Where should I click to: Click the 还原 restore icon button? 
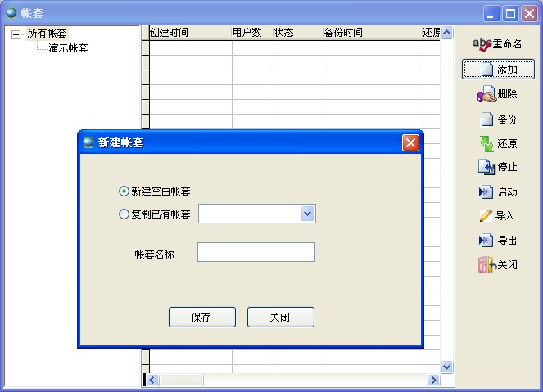497,143
